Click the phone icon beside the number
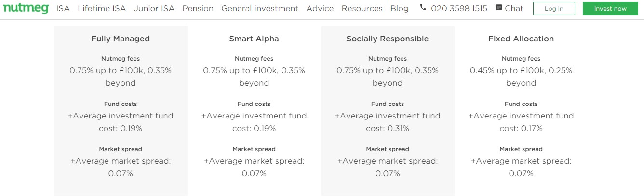The width and height of the screenshot is (644, 196). 423,8
